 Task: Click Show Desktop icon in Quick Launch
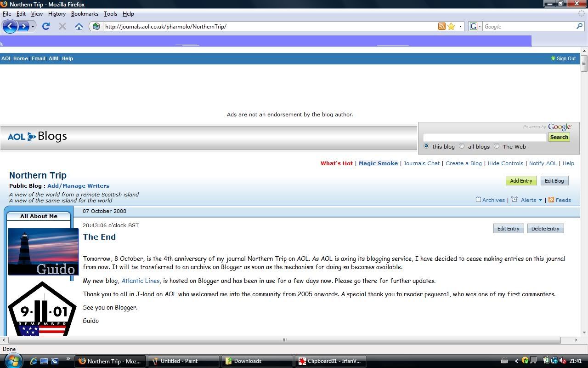tap(44, 361)
